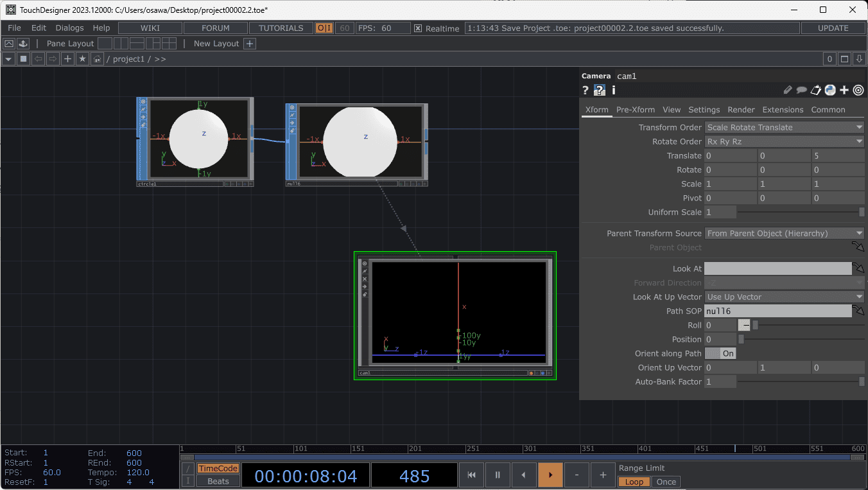Viewport: 868px width, 490px height.
Task: Select the four-pane grid layout icon
Action: point(169,44)
